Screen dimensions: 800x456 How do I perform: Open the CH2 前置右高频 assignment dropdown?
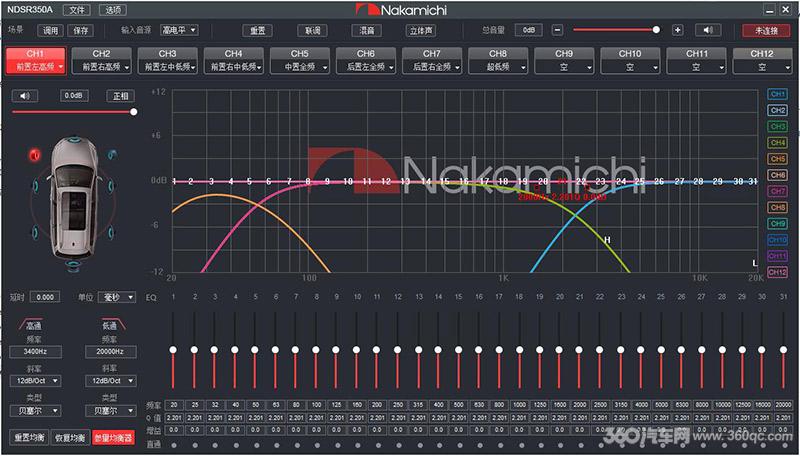pos(102,66)
